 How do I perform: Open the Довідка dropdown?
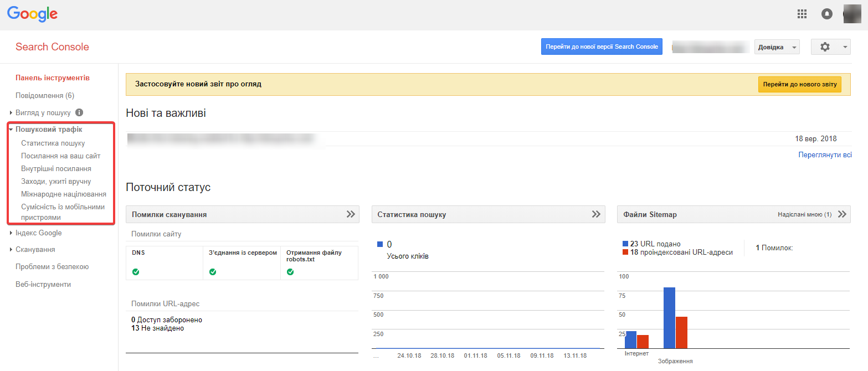777,47
